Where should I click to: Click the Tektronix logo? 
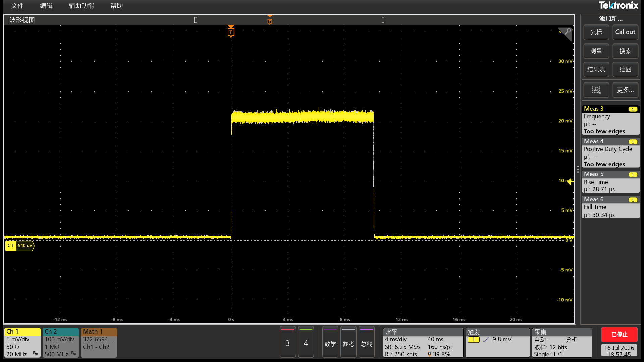(x=618, y=5)
